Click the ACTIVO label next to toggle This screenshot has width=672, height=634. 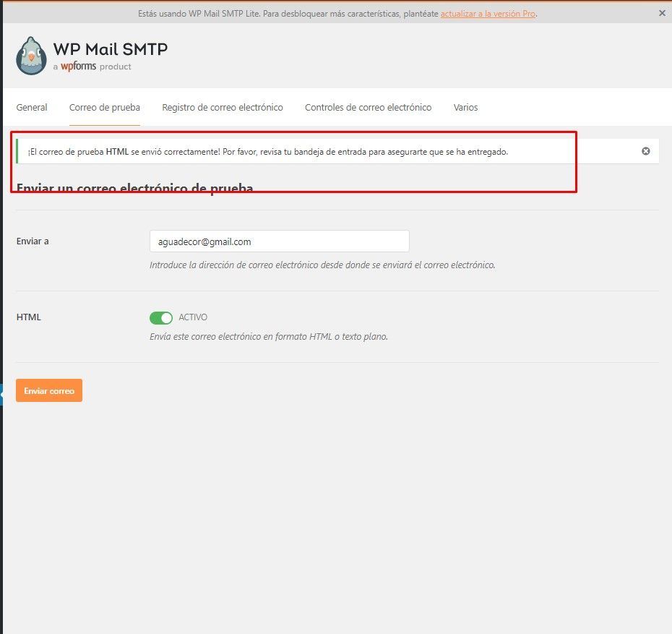pyautogui.click(x=193, y=317)
